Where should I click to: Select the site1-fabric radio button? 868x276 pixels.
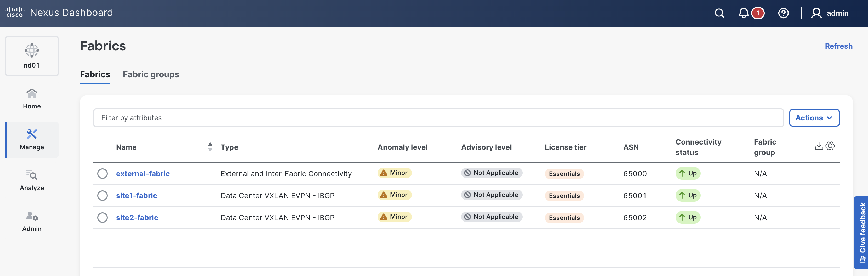coord(102,196)
